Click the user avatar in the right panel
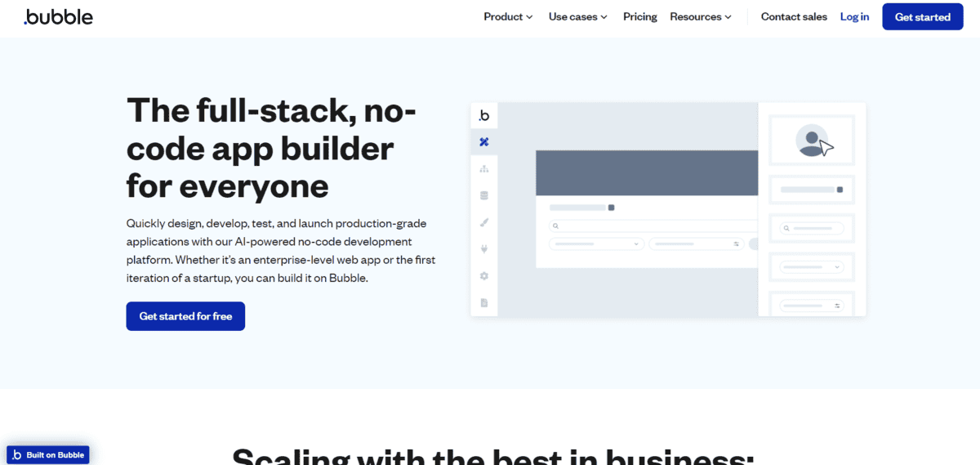 point(811,141)
